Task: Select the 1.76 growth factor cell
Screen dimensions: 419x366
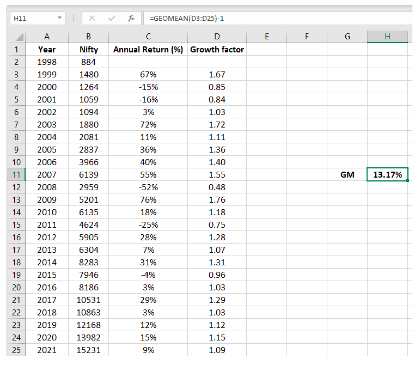Action: click(x=217, y=200)
